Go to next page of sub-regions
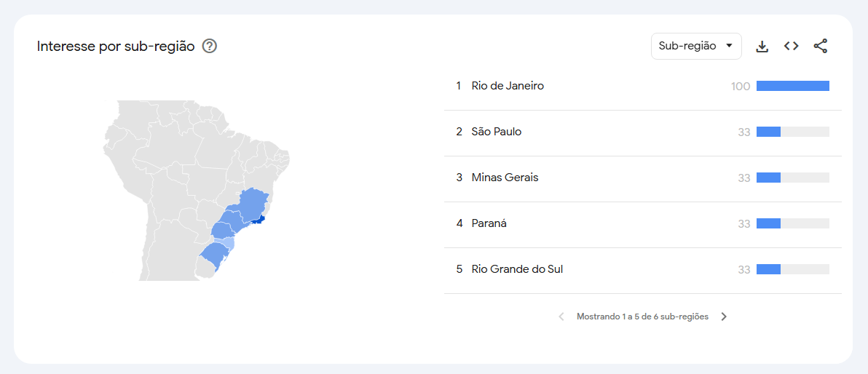 point(724,317)
